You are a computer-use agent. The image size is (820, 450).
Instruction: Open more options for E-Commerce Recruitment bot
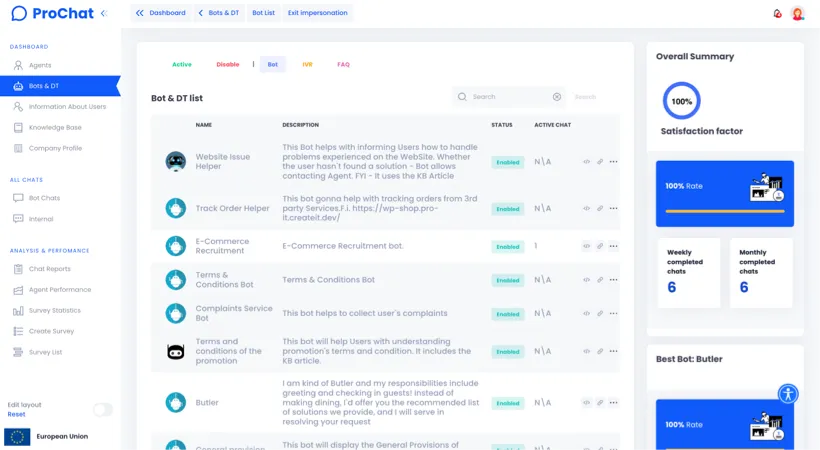[x=613, y=246]
